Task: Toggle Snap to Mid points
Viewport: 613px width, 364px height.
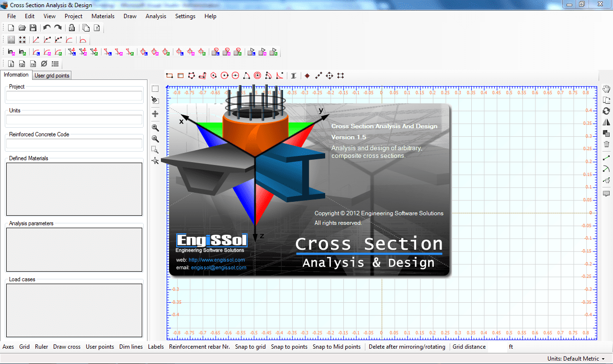Action: click(x=337, y=347)
